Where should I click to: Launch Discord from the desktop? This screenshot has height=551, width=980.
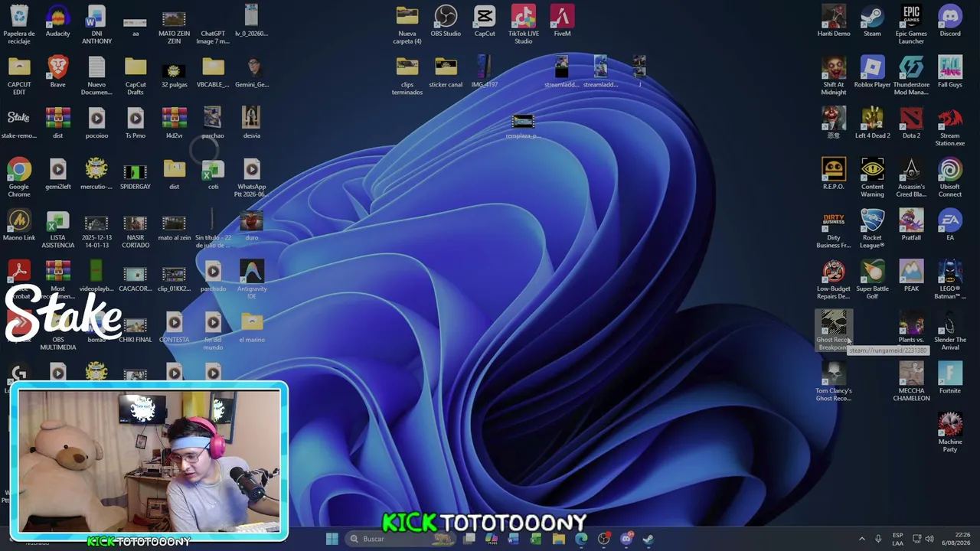click(x=950, y=21)
